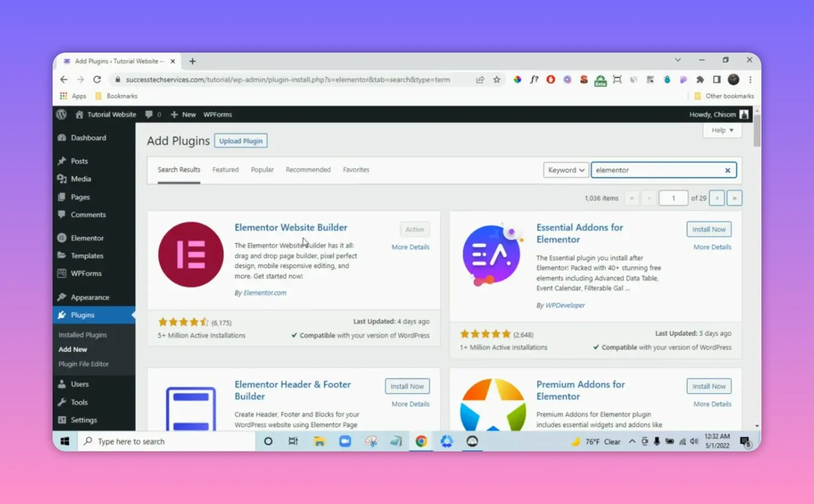Open the browser Extensions puzzle icon
Viewport: 814px width, 504px height.
tap(700, 80)
